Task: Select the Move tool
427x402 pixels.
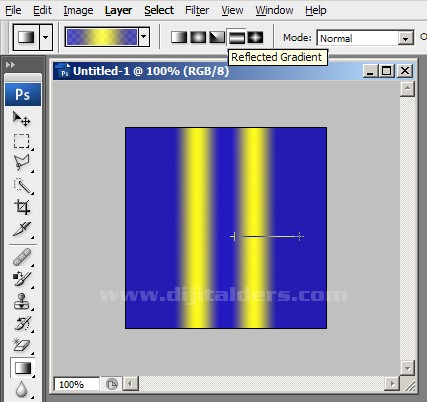Action: tap(22, 119)
